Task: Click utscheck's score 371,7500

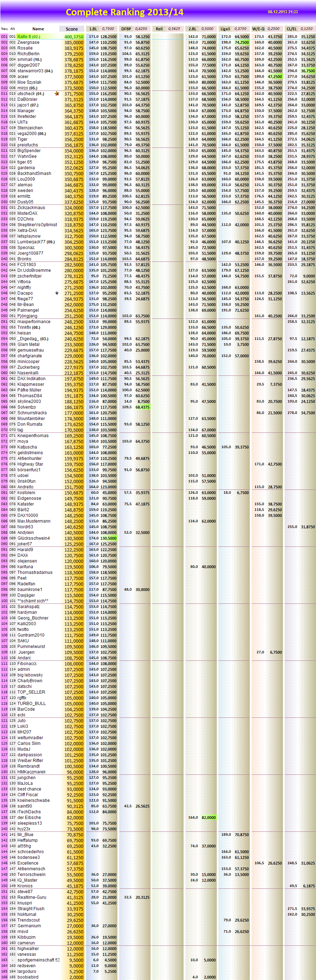Action: (x=74, y=94)
